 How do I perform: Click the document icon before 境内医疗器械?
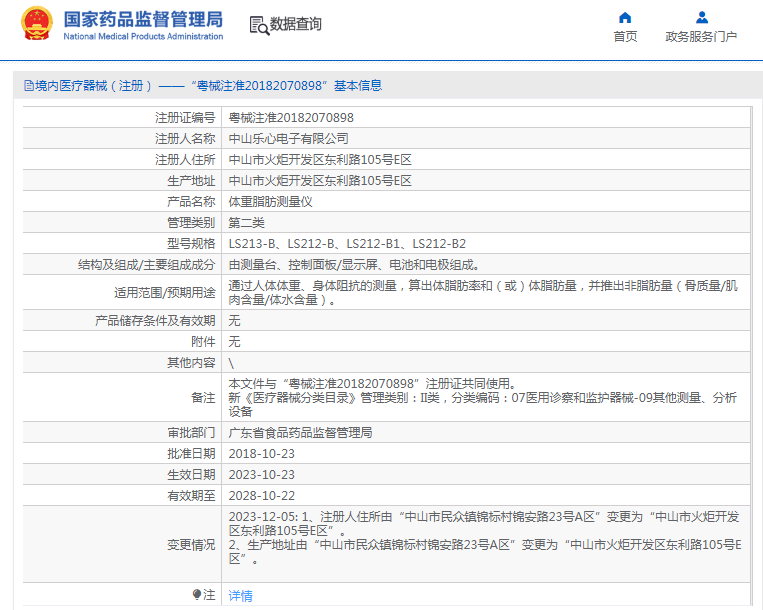[29, 86]
